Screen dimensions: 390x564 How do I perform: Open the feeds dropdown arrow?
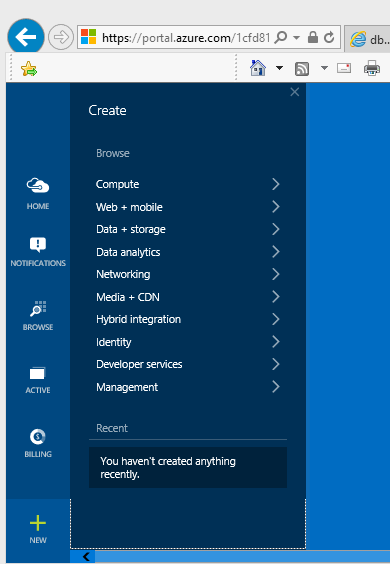point(324,68)
